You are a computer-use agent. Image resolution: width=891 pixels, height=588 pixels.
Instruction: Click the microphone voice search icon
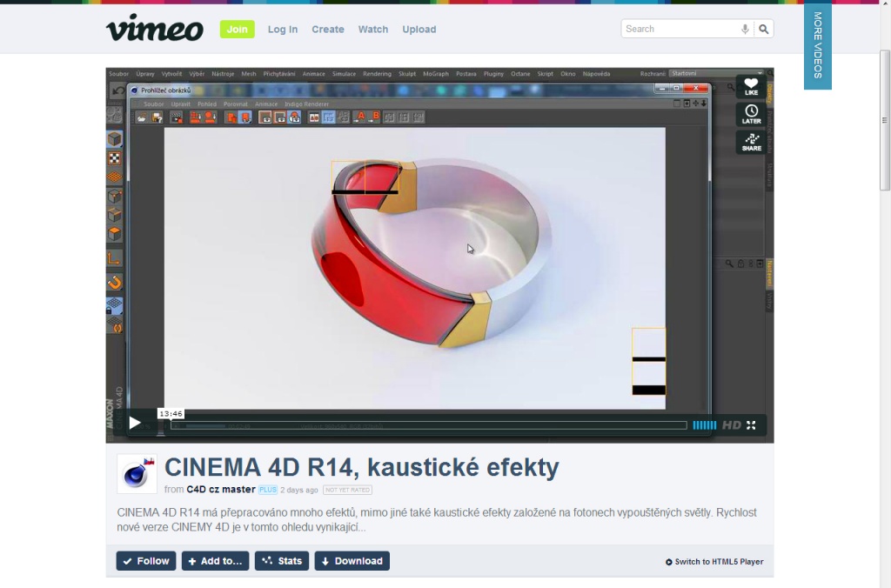[x=745, y=29]
